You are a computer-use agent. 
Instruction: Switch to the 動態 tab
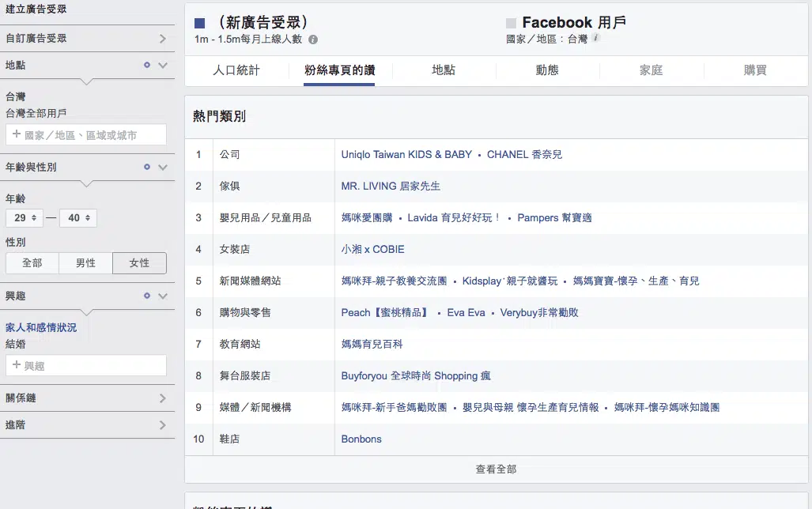coord(547,70)
